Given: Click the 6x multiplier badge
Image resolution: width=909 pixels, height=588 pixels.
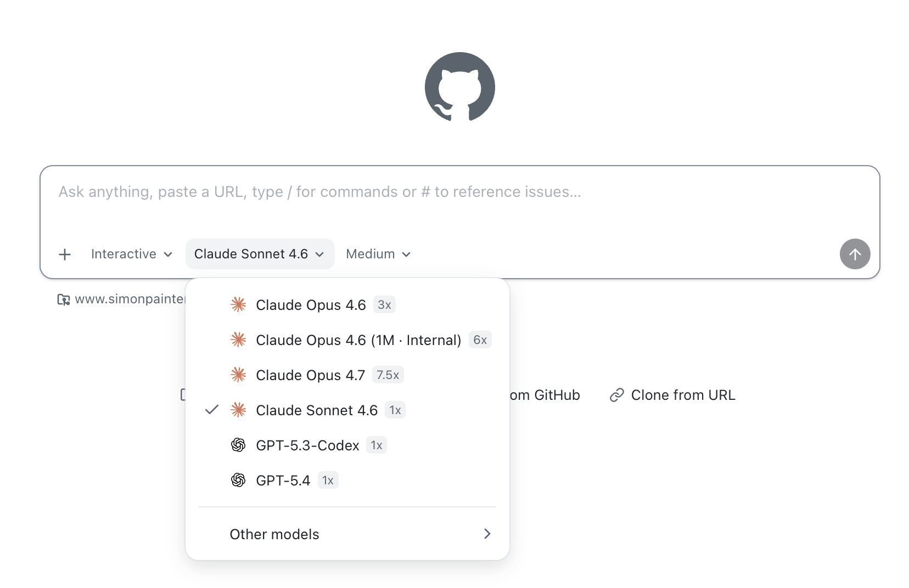Looking at the screenshot, I should pos(480,340).
